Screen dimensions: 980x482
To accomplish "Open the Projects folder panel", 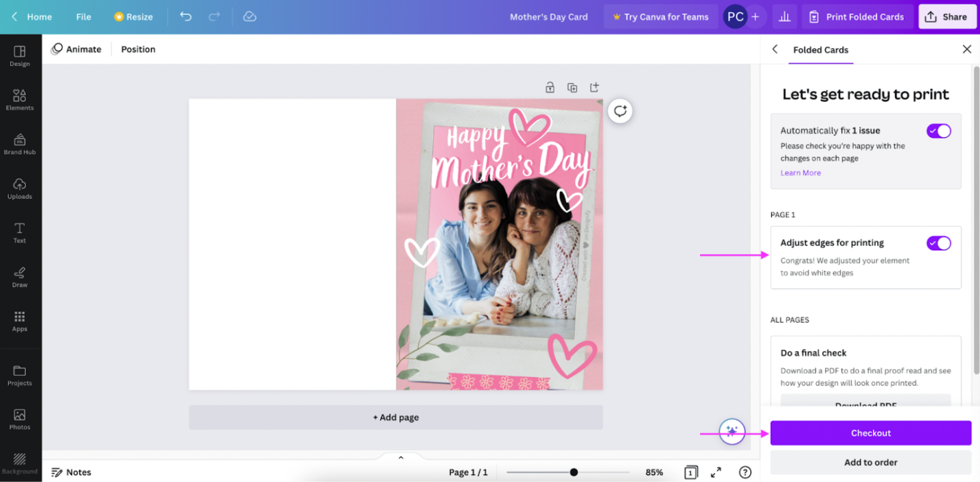I will tap(20, 375).
